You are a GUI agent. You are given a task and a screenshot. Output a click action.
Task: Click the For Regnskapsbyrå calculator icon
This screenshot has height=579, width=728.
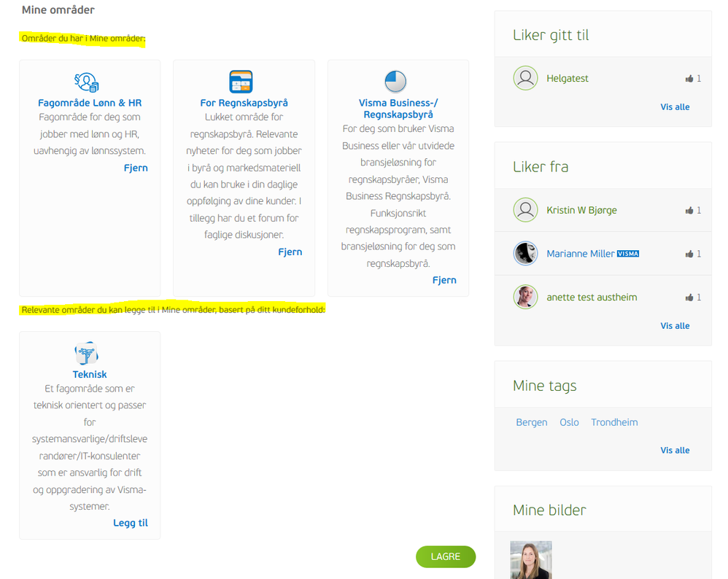pyautogui.click(x=241, y=82)
